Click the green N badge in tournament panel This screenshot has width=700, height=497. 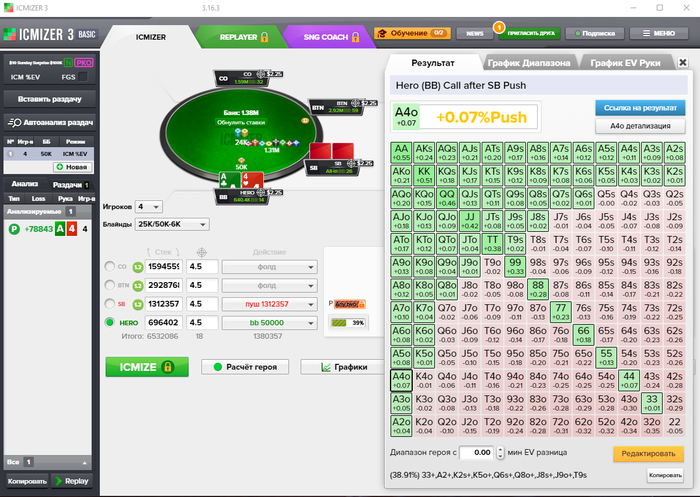[68, 63]
